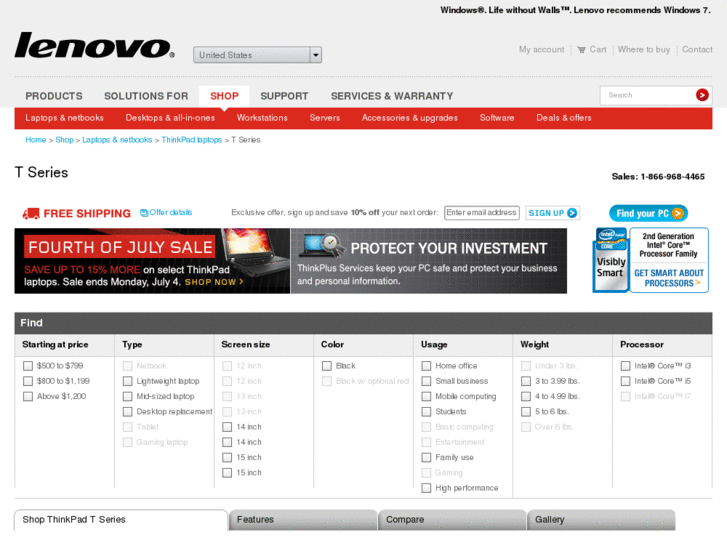Go to Laptops & netbooks in red bar
The height and width of the screenshot is (545, 727).
[64, 118]
